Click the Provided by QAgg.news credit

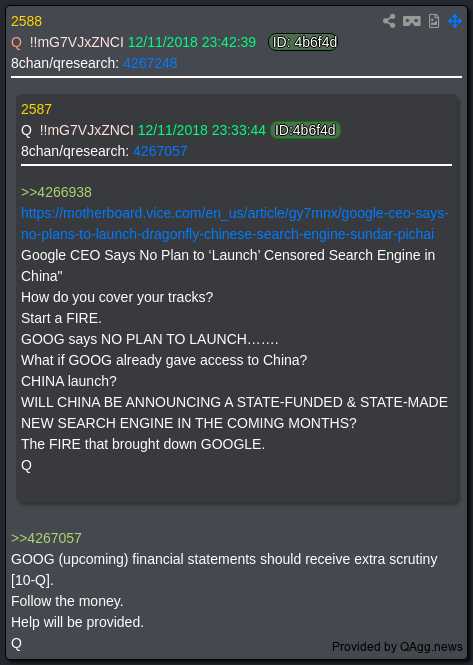click(x=397, y=646)
